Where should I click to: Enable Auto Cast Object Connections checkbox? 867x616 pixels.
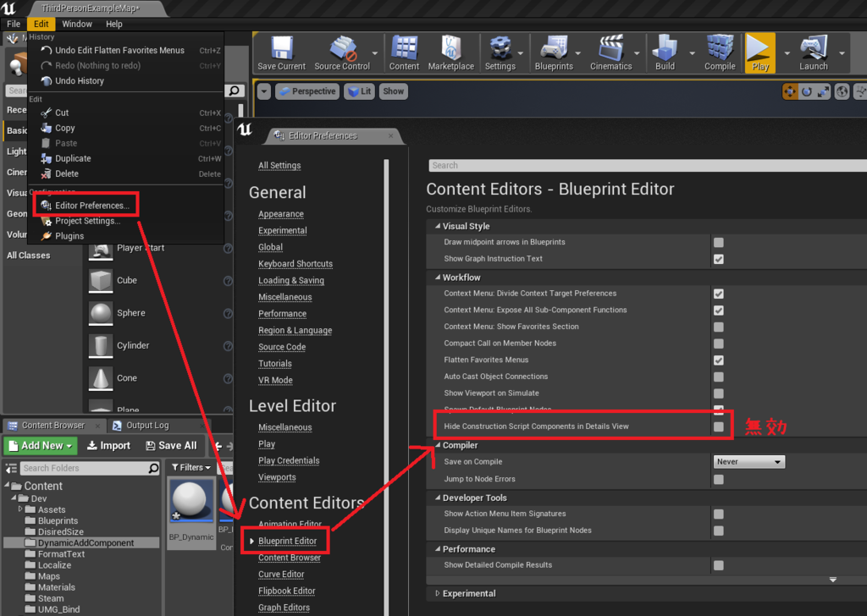tap(718, 377)
